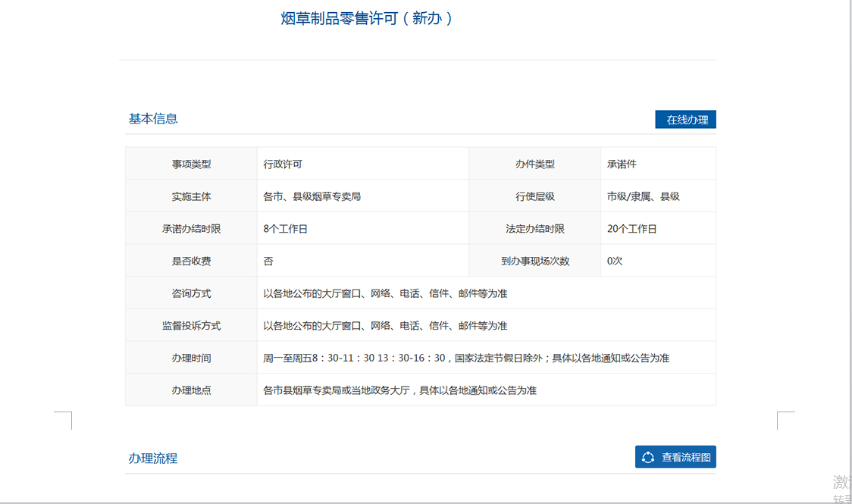
Task: Click the page title 烟草制品零售许可（新办）
Action: click(x=367, y=19)
